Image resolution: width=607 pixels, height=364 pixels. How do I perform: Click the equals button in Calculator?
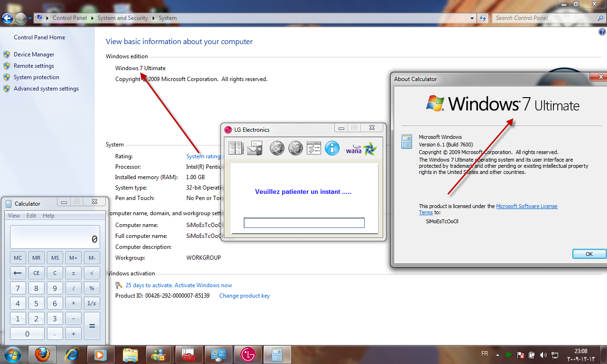[92, 326]
